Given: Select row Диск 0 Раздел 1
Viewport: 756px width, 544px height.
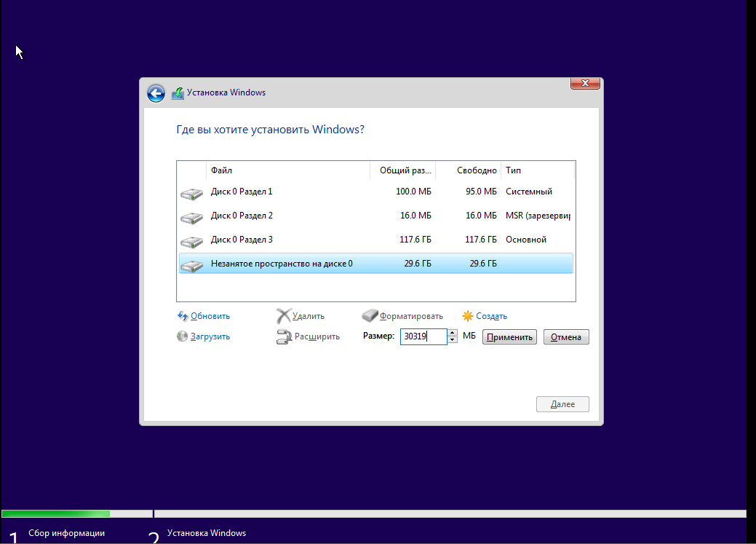Looking at the screenshot, I should (x=376, y=192).
